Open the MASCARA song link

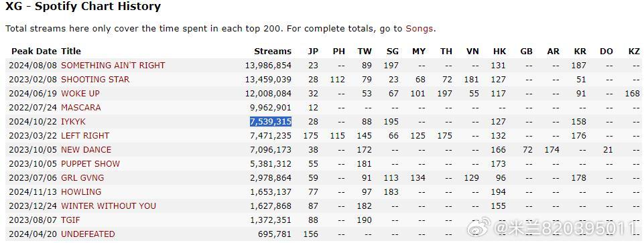coord(81,108)
